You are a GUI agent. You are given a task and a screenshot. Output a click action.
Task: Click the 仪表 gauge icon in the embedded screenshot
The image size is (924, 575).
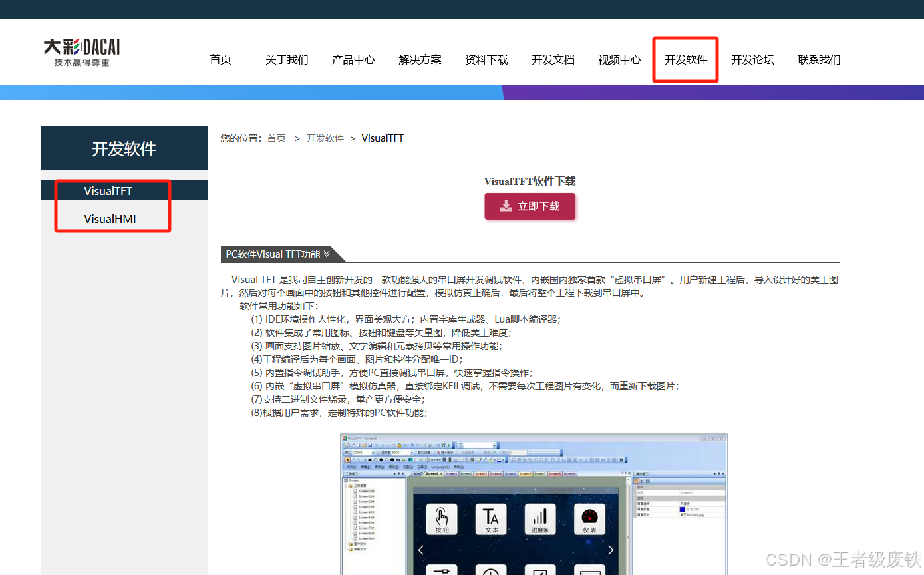(x=589, y=520)
